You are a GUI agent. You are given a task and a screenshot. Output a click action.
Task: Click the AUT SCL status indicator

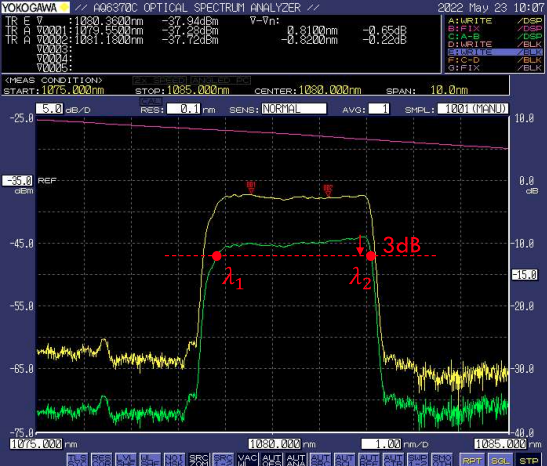(344, 459)
